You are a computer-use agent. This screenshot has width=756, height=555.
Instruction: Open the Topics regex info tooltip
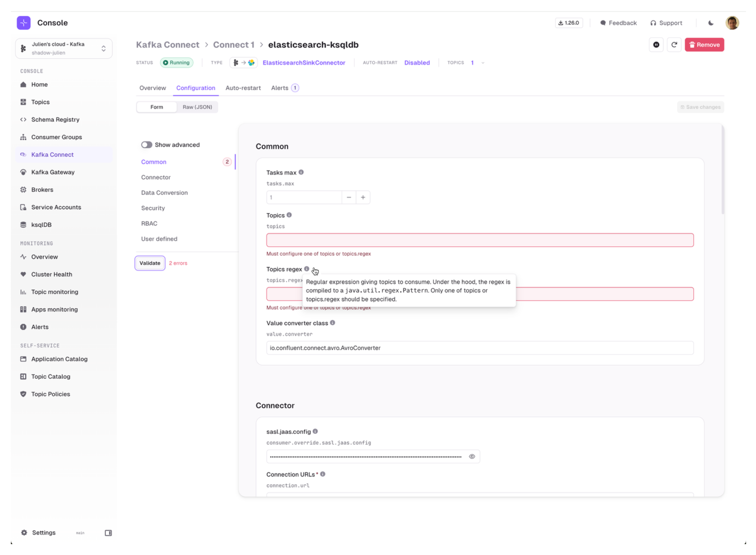(307, 269)
